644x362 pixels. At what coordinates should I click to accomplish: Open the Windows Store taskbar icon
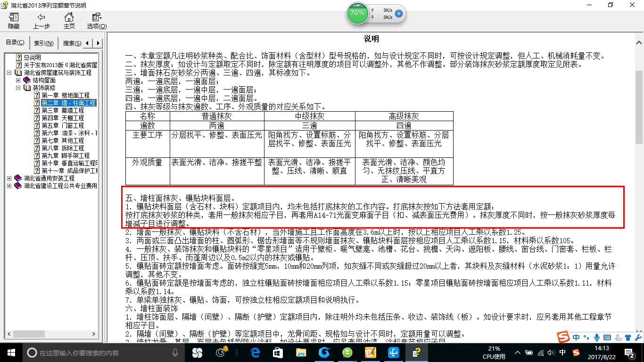click(278, 353)
